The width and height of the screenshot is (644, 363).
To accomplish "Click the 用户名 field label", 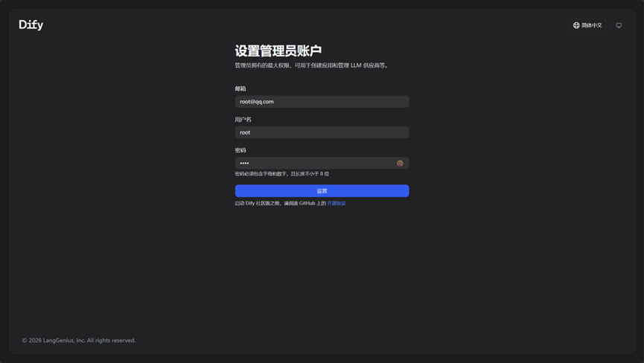I will pos(243,119).
